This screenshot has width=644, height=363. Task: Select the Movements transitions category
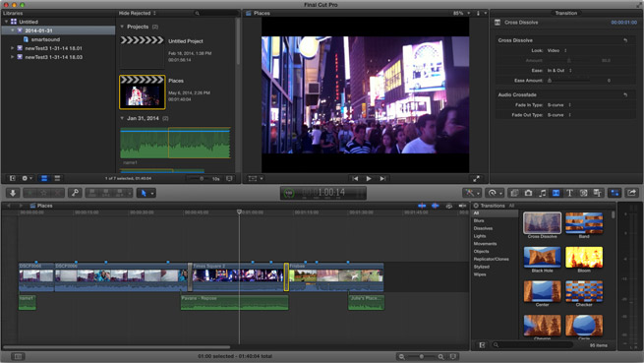(485, 244)
